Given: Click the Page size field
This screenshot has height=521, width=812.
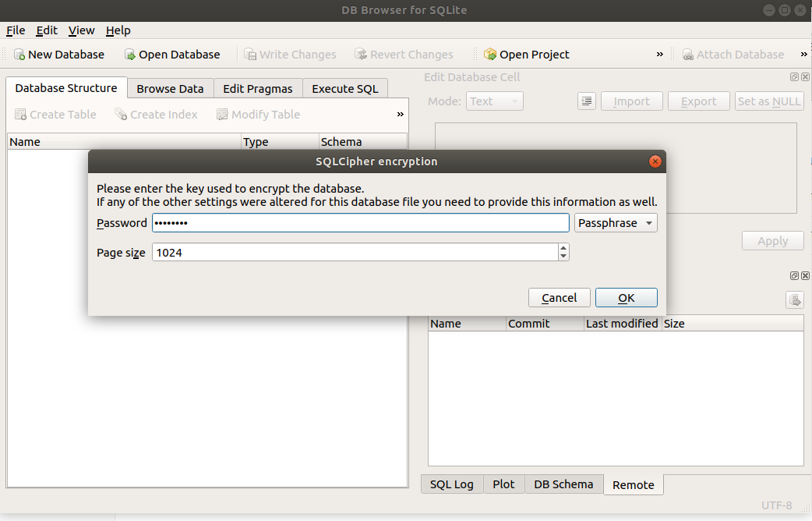Looking at the screenshot, I should [355, 253].
